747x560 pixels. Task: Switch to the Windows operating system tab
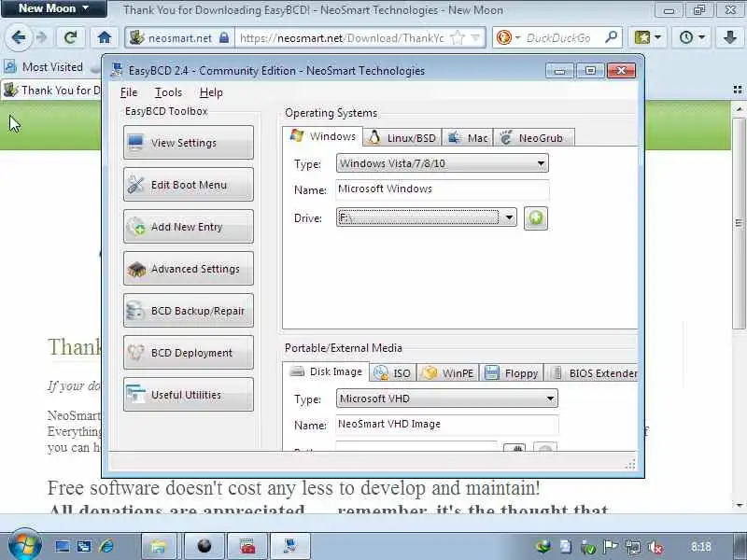click(322, 136)
